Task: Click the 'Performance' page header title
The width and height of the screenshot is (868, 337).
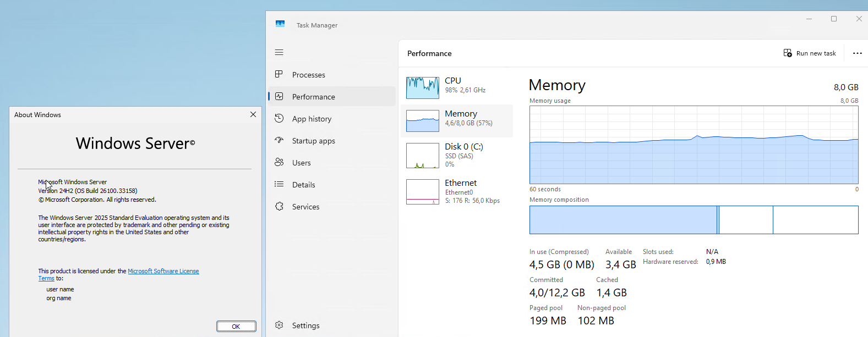Action: click(429, 53)
